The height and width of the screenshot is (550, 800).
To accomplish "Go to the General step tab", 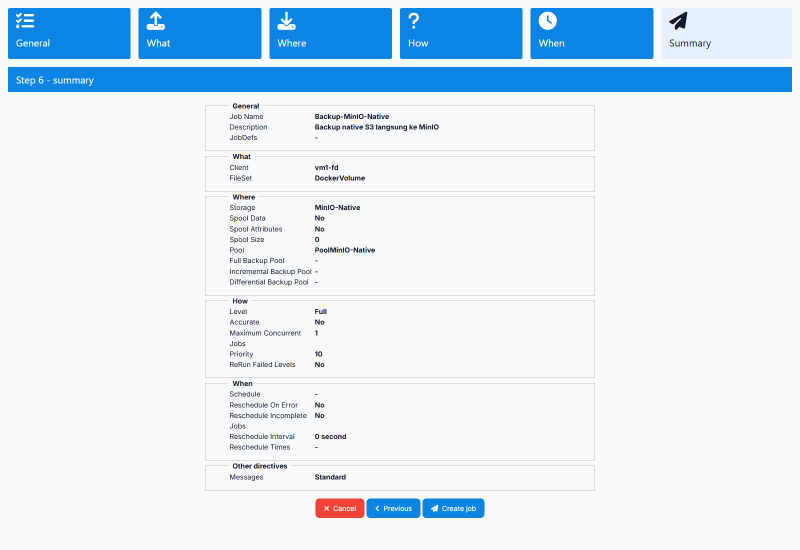I will [x=69, y=33].
